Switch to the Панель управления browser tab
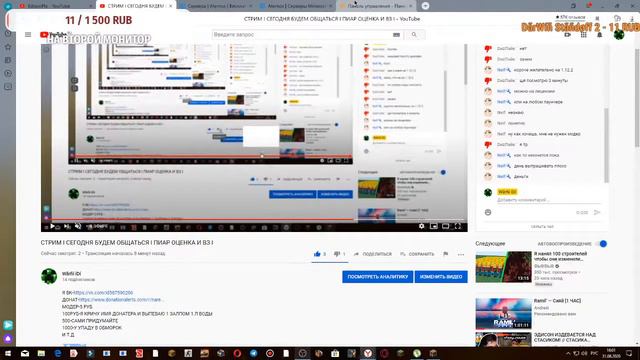 point(376,6)
